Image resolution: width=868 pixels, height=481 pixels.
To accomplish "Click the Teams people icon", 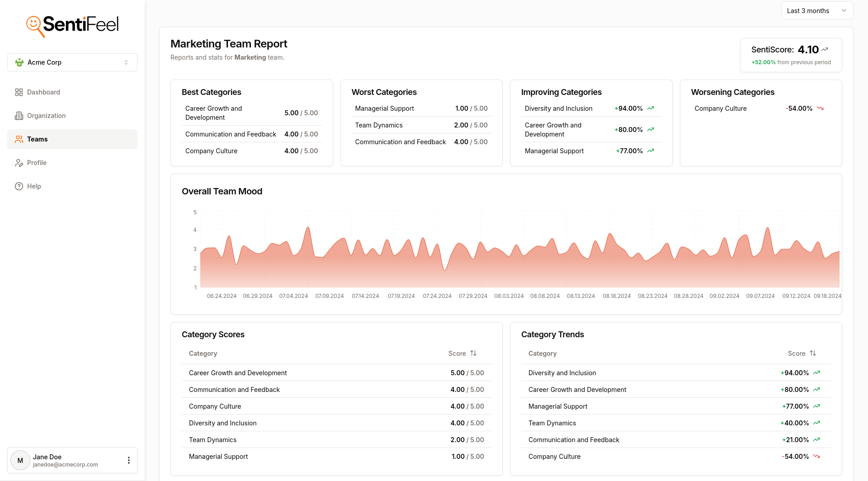I will [19, 139].
